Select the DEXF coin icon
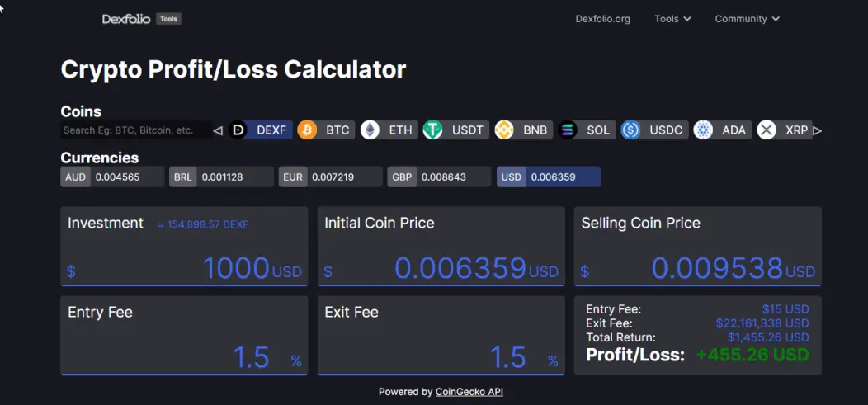Image resolution: width=868 pixels, height=405 pixels. pos(238,130)
